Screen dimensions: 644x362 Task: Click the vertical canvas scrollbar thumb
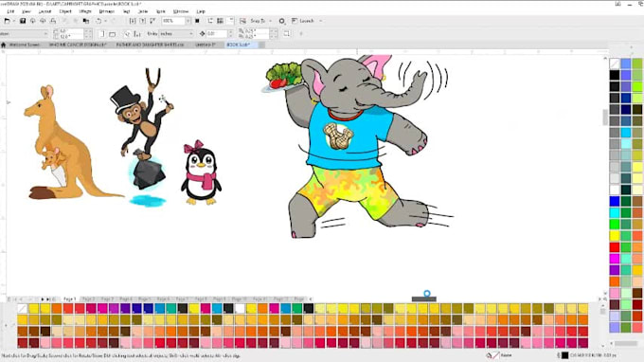pos(604,118)
